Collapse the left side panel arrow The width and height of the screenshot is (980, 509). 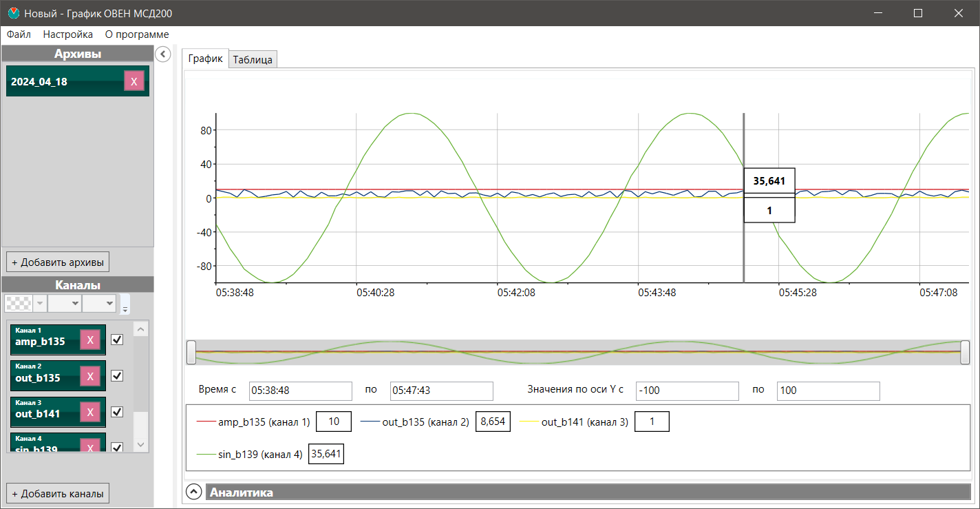(x=163, y=54)
